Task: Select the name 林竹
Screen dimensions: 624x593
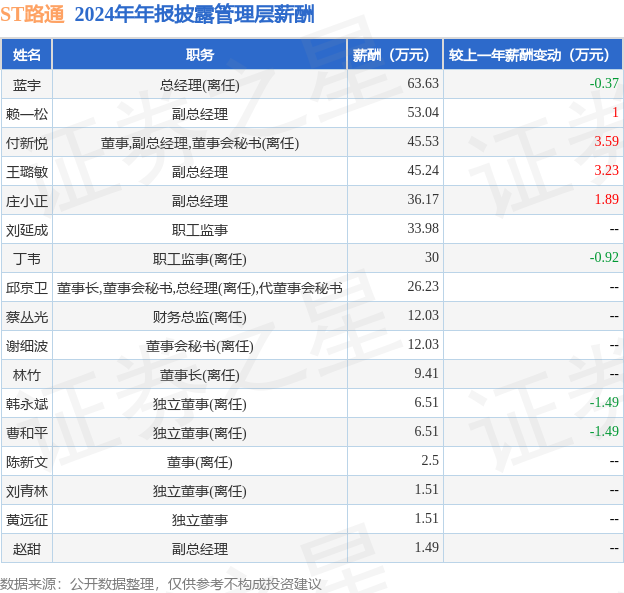Action: [x=27, y=375]
